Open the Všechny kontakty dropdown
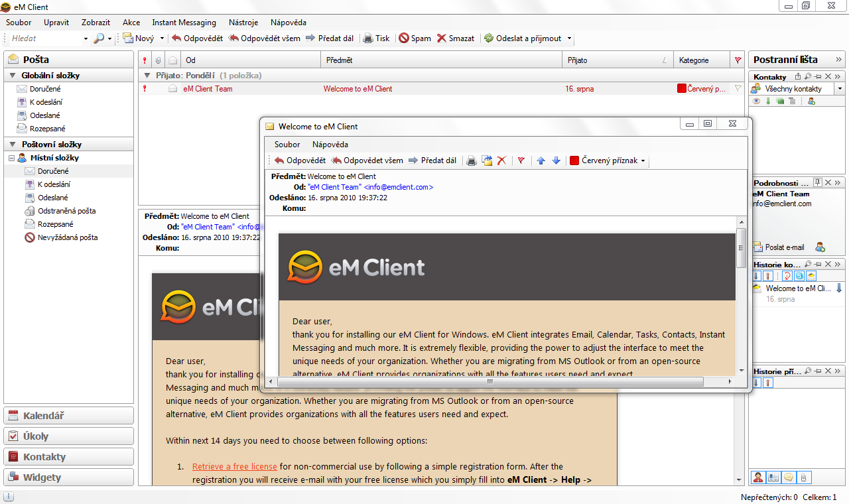This screenshot has height=504, width=849. pyautogui.click(x=839, y=89)
